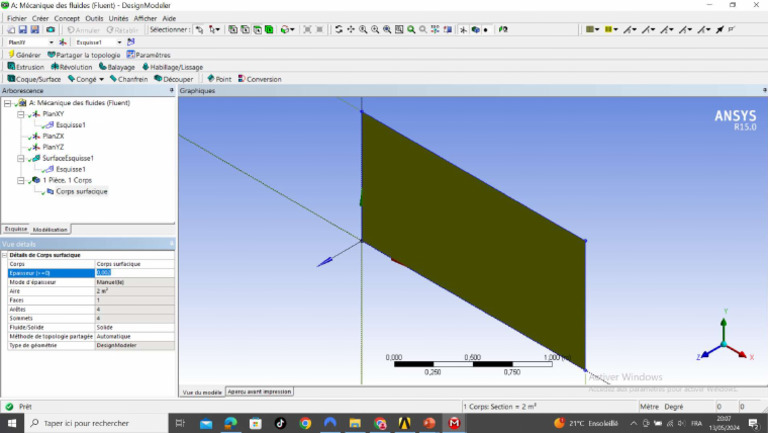This screenshot has width=768, height=433.
Task: Click the black pin icon in the top-right toolbar
Action: click(720, 30)
